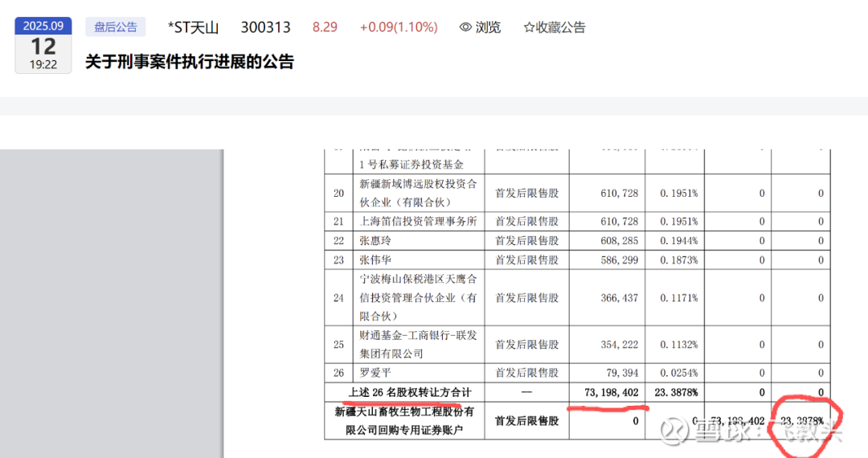Click the percentage 0.1873% in row 23
The height and width of the screenshot is (458, 868).
678,260
